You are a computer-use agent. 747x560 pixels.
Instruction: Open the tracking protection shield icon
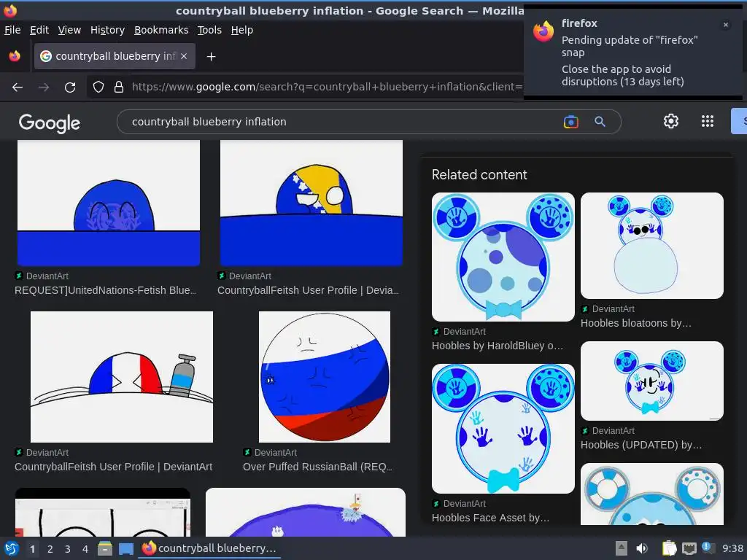pyautogui.click(x=98, y=87)
